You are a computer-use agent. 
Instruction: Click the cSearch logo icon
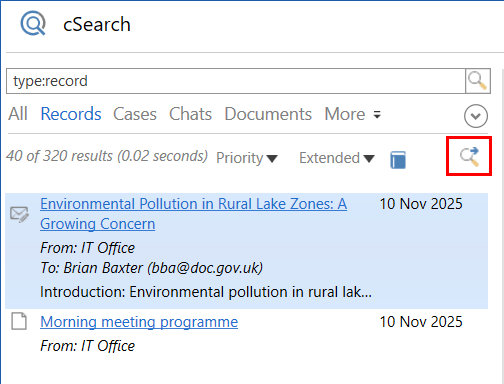pyautogui.click(x=33, y=23)
